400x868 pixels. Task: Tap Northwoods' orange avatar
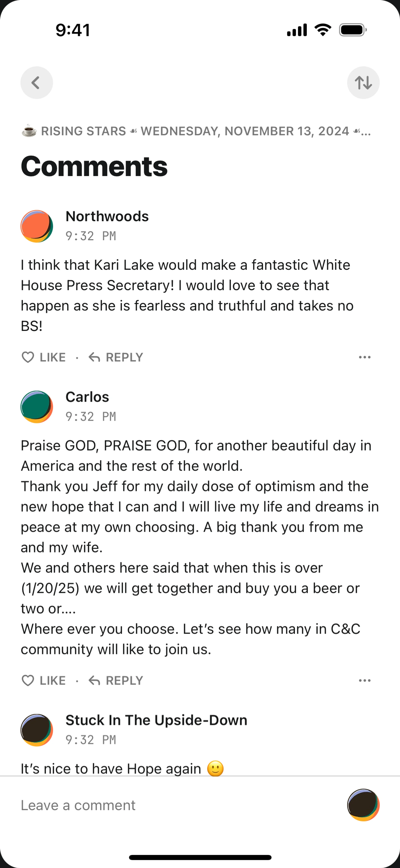point(36,226)
